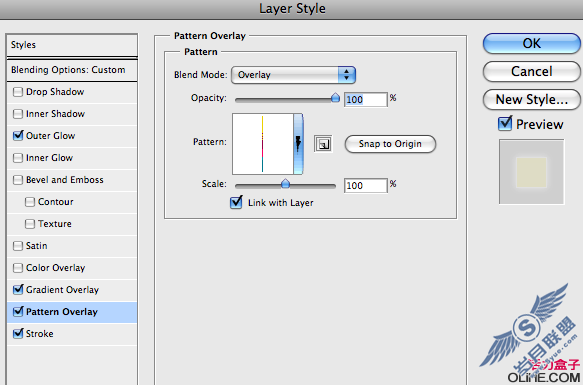Open the pattern picker dropdown arrow

[298, 144]
